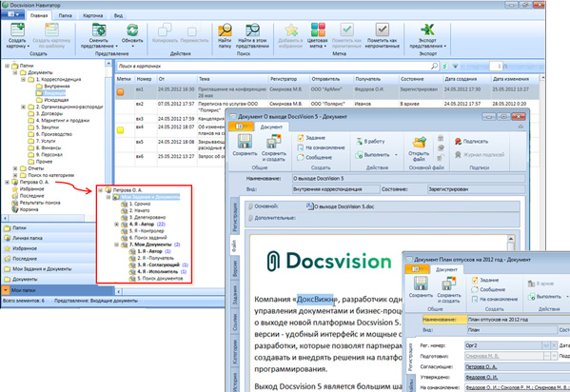Switch to the Папка ribbon tab

point(65,15)
